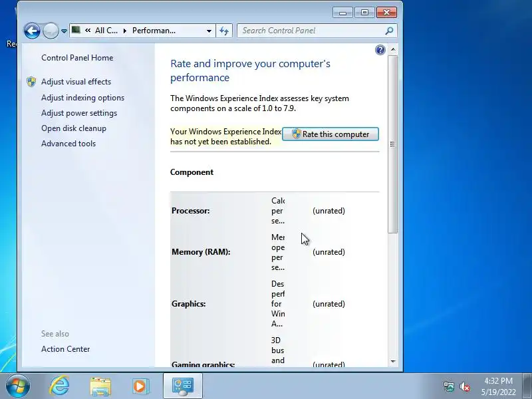Open Windows Explorer from the taskbar
The width and height of the screenshot is (532, 399).
[x=100, y=386]
